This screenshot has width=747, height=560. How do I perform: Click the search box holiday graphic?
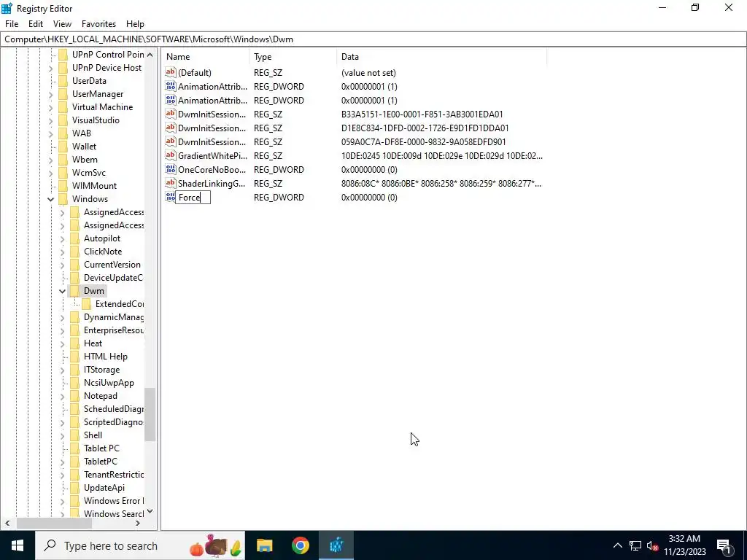(x=215, y=545)
